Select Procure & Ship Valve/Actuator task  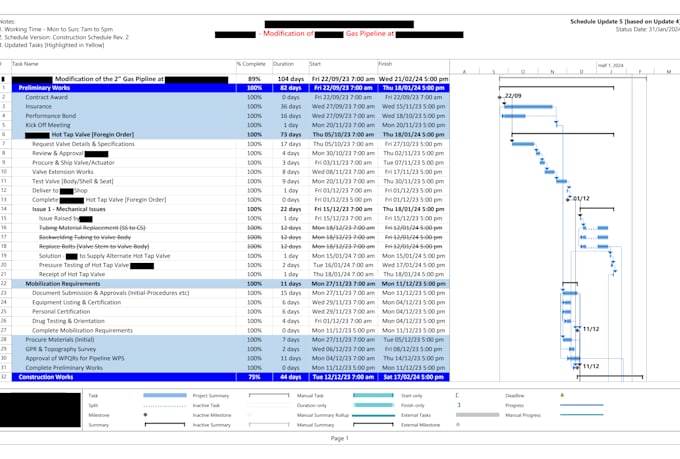[73, 163]
